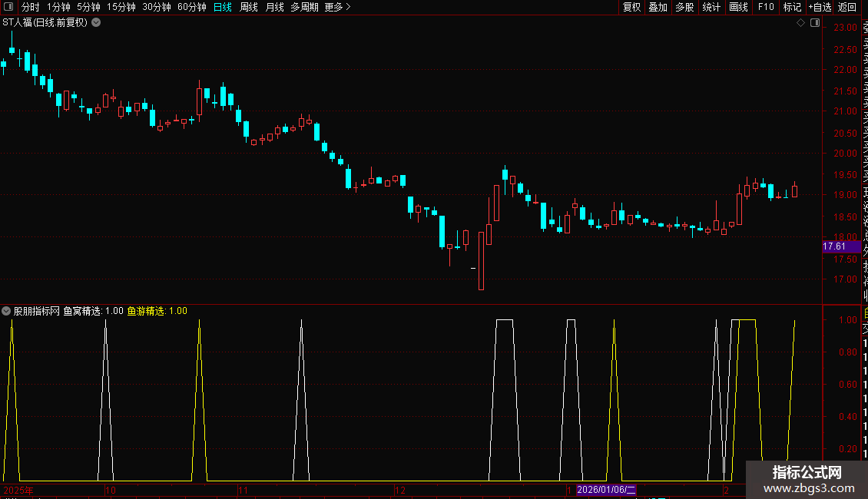Switch to 分时 intraday view
This screenshot has width=868, height=499.
pos(31,7)
